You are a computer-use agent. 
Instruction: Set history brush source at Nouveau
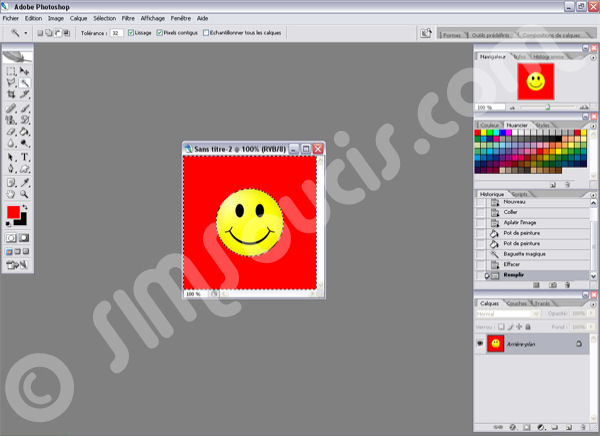coord(481,202)
